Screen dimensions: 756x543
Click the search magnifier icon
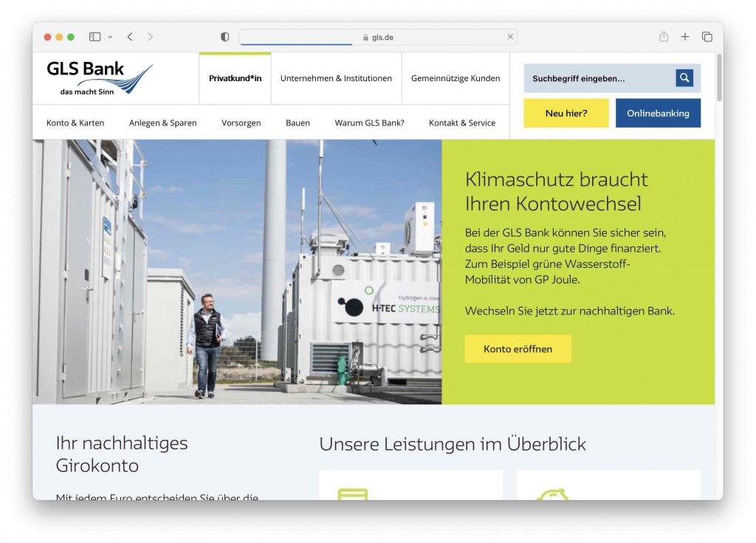point(684,77)
